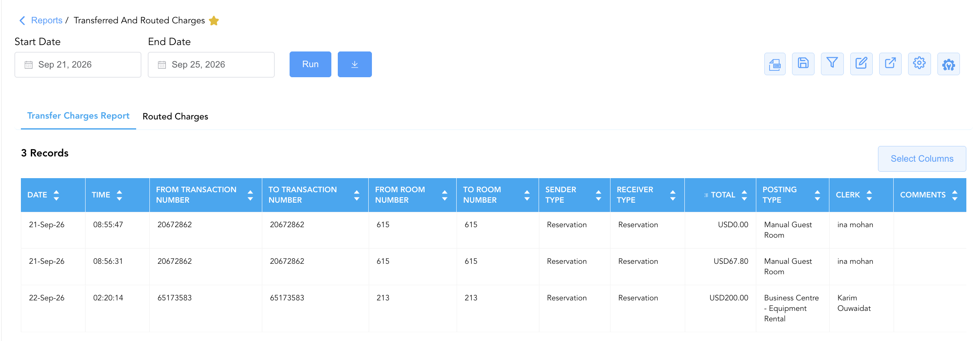980x341 pixels.
Task: Select Transfer Charges Report tab
Action: point(78,116)
